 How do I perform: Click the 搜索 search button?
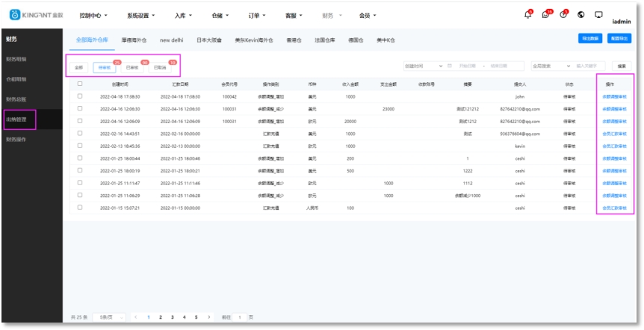click(619, 66)
